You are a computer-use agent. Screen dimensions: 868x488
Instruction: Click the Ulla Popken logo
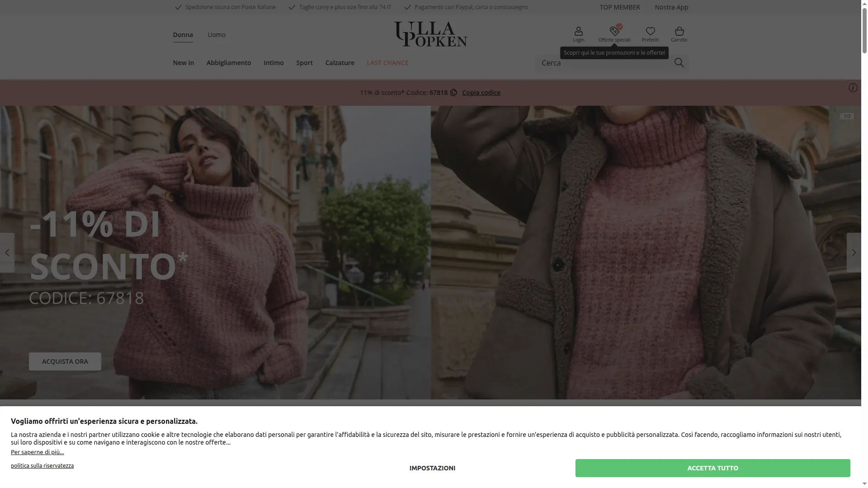coord(430,34)
